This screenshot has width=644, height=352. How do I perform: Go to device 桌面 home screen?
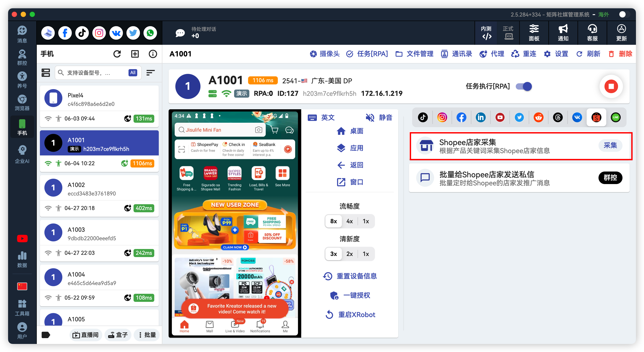coord(350,131)
